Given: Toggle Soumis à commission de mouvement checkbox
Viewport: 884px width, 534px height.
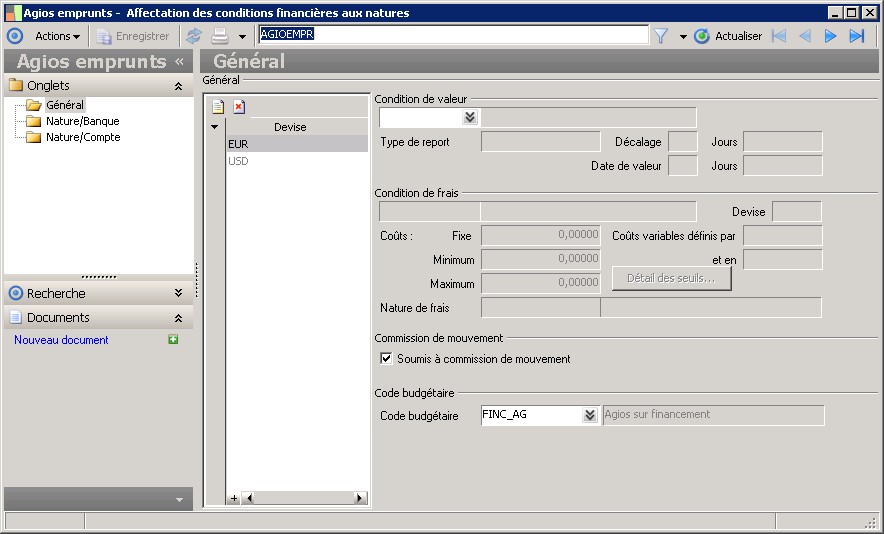Looking at the screenshot, I should [x=386, y=359].
